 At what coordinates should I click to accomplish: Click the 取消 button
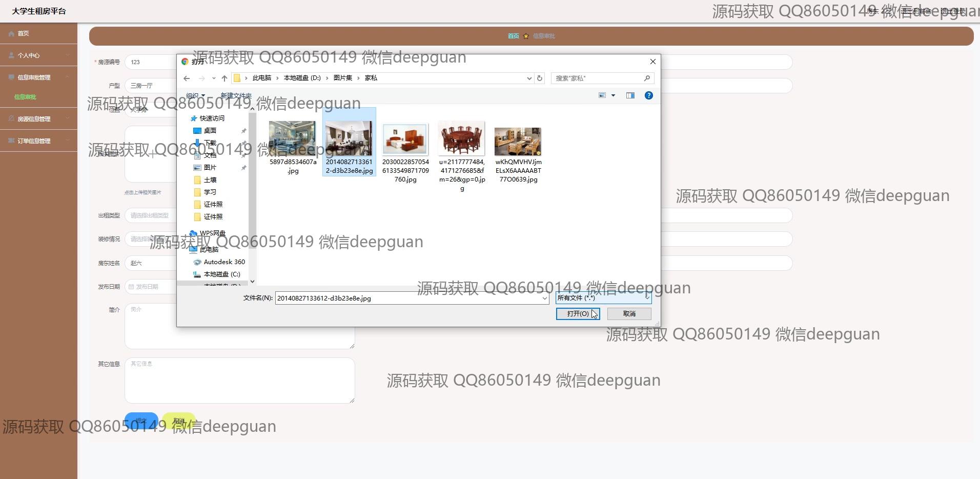629,314
